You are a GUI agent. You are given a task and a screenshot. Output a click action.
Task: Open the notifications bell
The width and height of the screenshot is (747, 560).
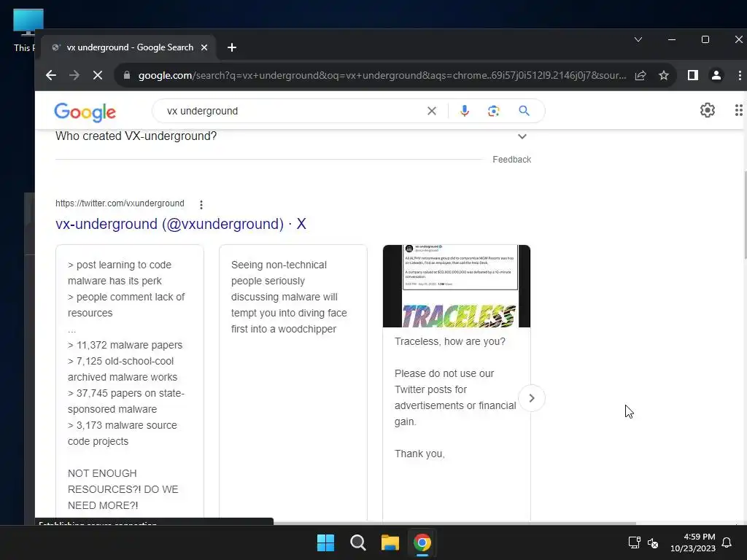point(727,542)
